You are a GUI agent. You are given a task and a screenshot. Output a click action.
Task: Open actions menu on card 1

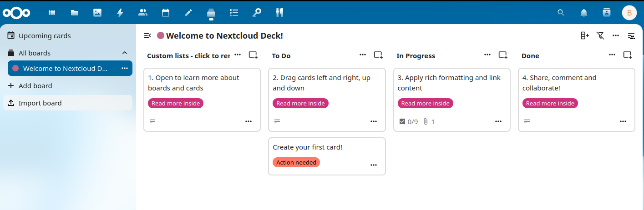coord(248,121)
